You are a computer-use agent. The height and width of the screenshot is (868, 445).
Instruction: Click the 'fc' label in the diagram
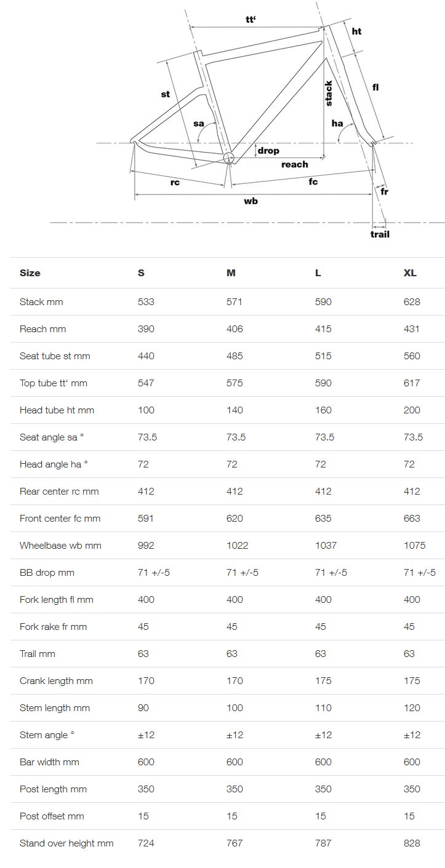[x=313, y=182]
